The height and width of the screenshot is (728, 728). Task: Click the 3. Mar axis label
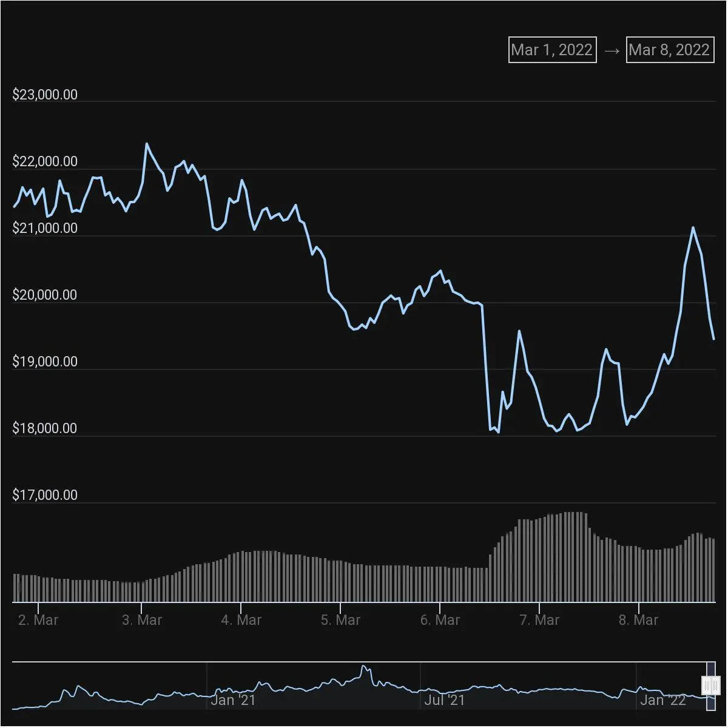click(142, 620)
